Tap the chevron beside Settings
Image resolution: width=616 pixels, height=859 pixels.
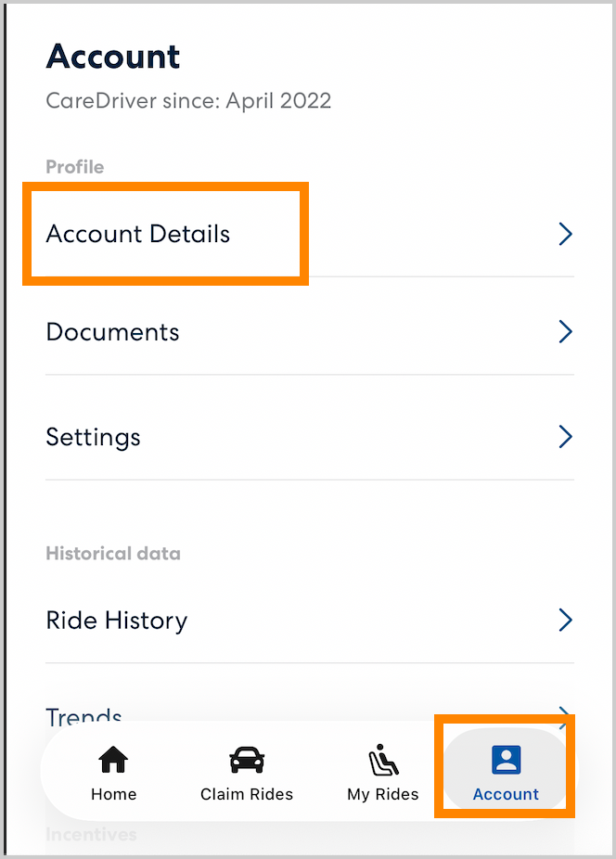tap(566, 437)
